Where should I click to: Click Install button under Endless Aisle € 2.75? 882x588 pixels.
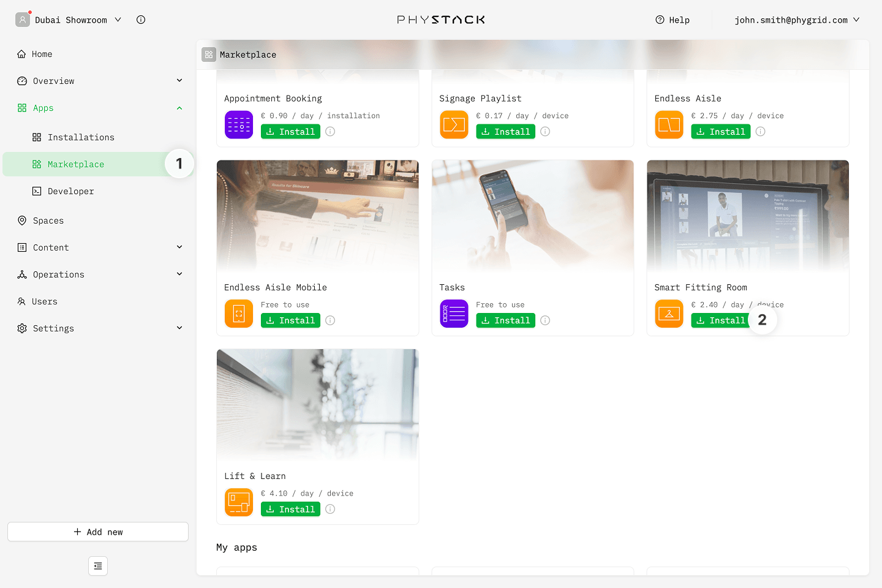coord(720,132)
